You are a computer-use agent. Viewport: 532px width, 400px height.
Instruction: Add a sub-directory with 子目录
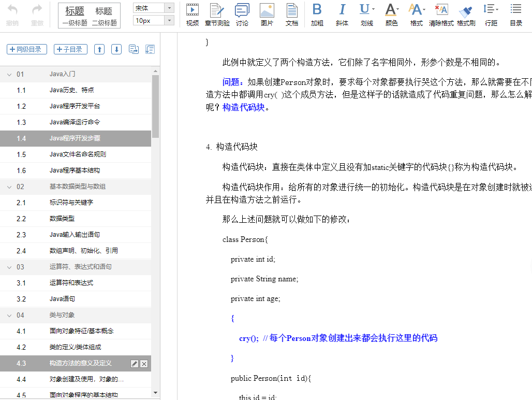click(x=70, y=50)
